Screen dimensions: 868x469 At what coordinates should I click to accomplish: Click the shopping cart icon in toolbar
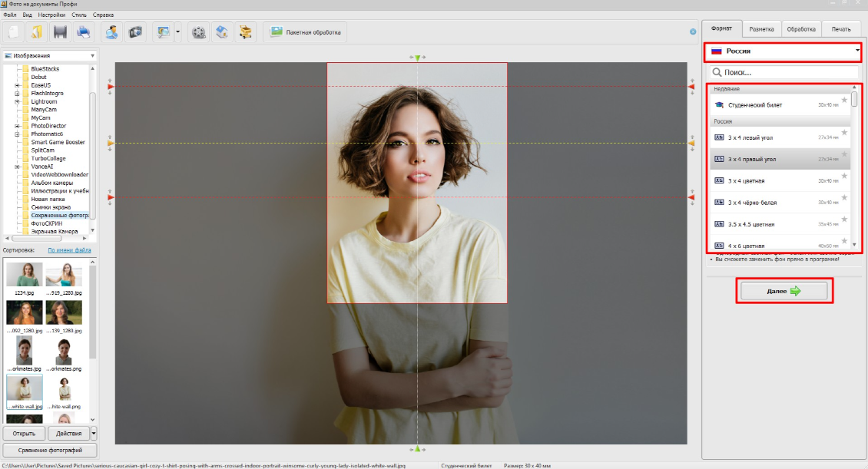click(245, 32)
